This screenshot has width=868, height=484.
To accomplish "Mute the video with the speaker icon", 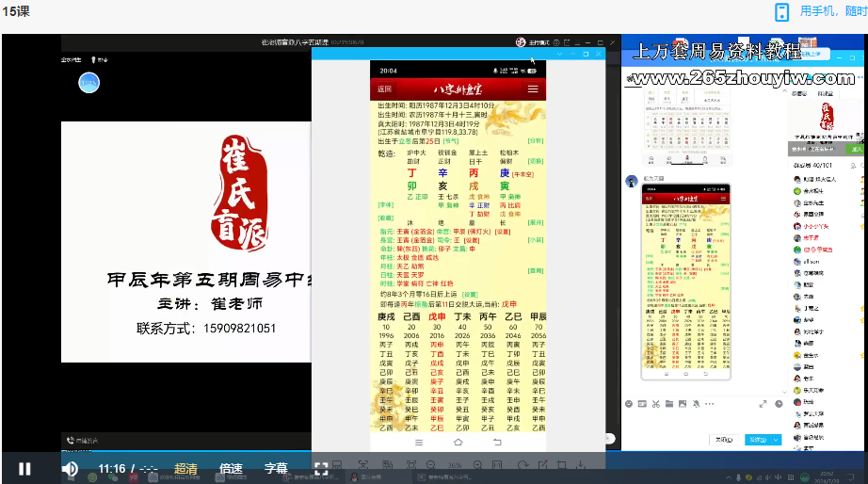I will click(x=70, y=468).
